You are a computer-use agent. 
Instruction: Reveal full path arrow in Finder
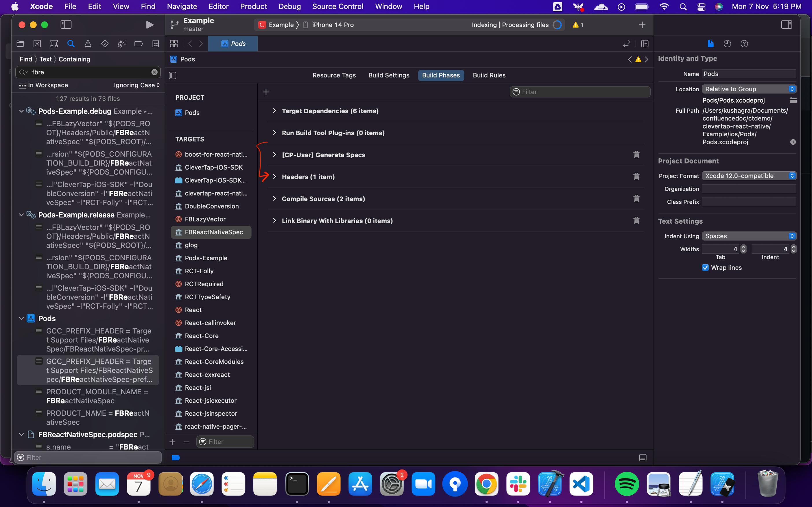pos(793,142)
